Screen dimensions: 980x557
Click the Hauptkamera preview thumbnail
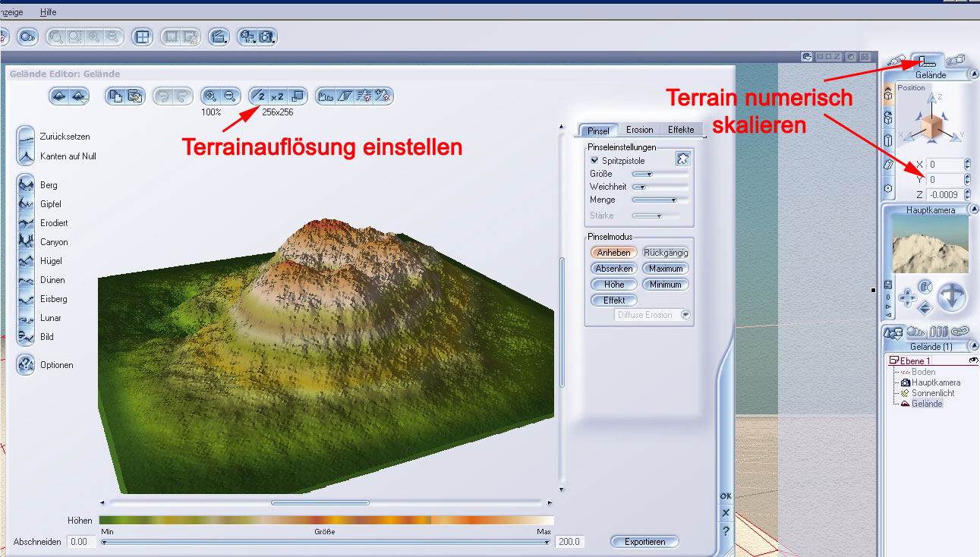(x=930, y=244)
